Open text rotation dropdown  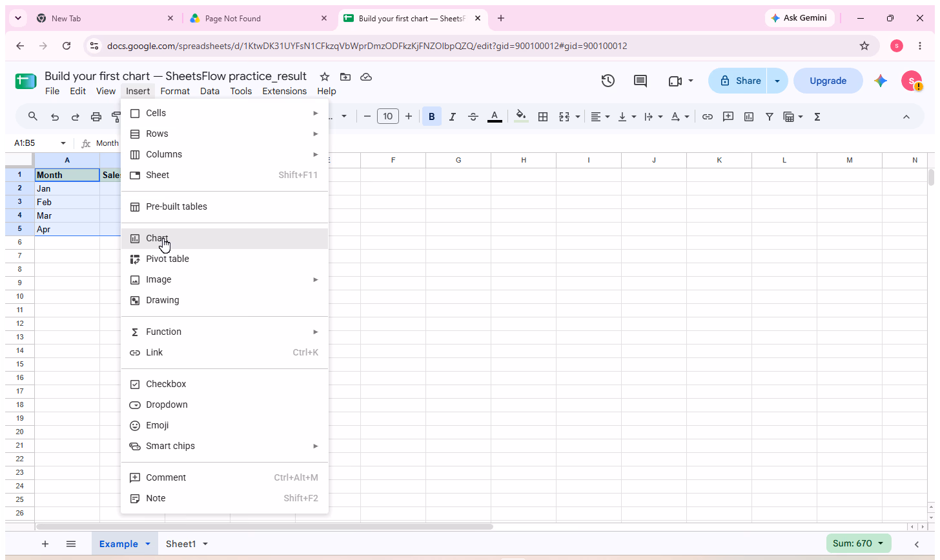click(680, 117)
